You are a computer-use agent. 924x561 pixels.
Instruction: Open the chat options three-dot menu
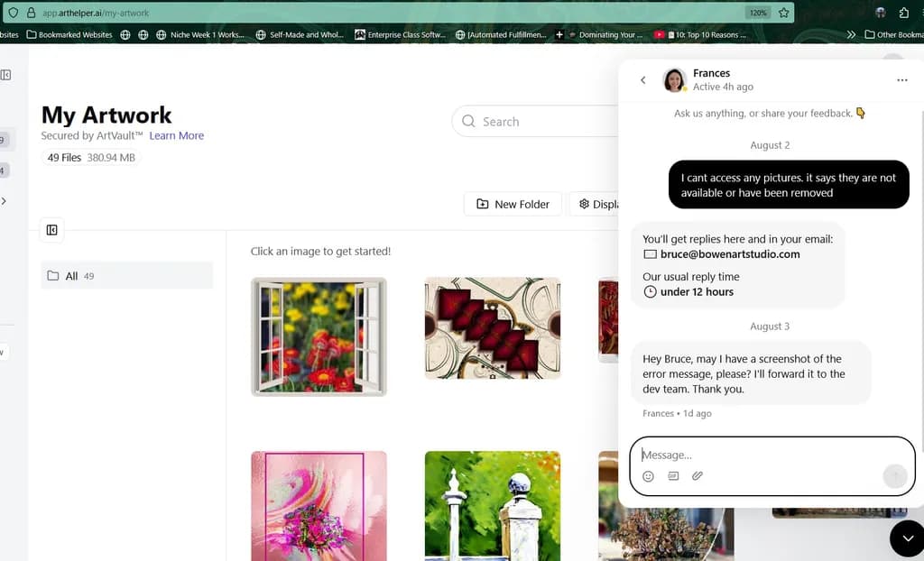[901, 80]
